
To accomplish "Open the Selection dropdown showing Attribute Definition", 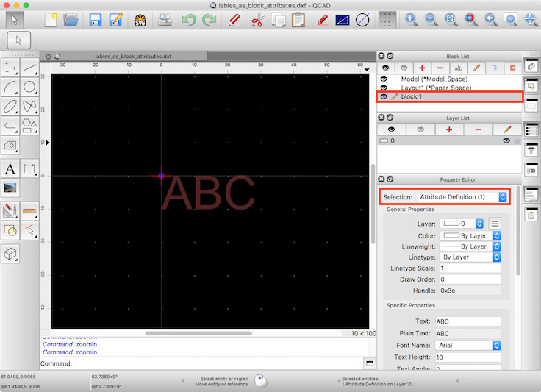I will coord(462,197).
